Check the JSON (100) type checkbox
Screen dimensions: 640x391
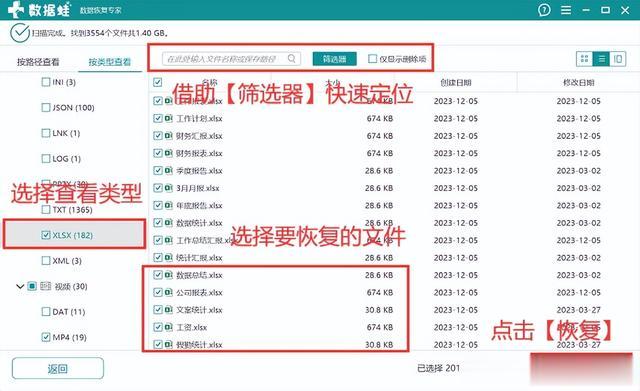(x=46, y=107)
